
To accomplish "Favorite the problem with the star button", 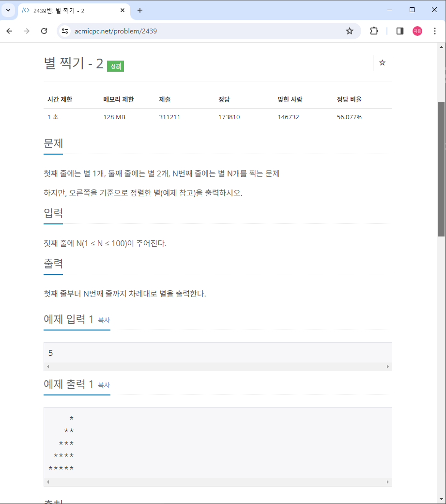I will [x=382, y=63].
